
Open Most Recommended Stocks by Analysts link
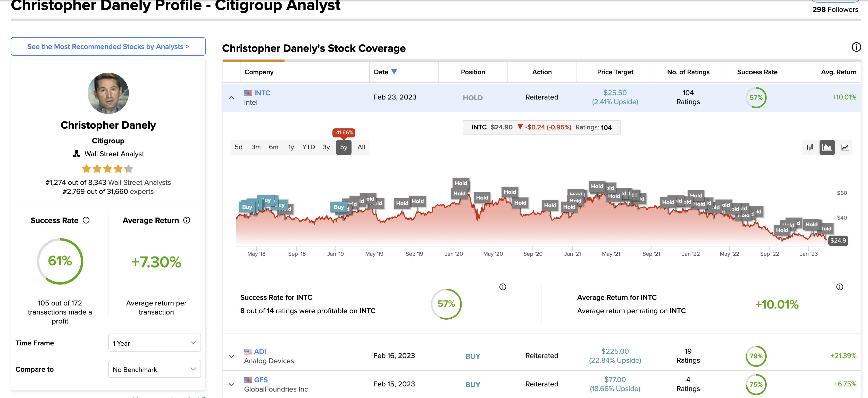click(x=108, y=46)
